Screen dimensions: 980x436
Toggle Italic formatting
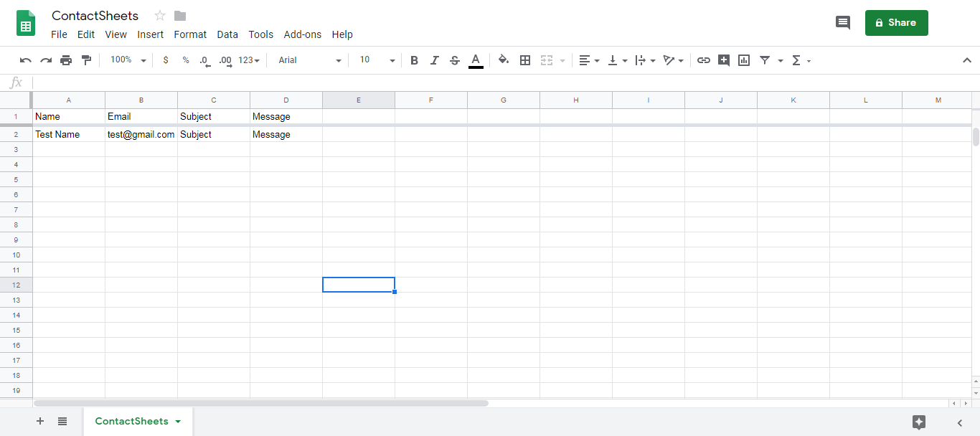coord(434,60)
